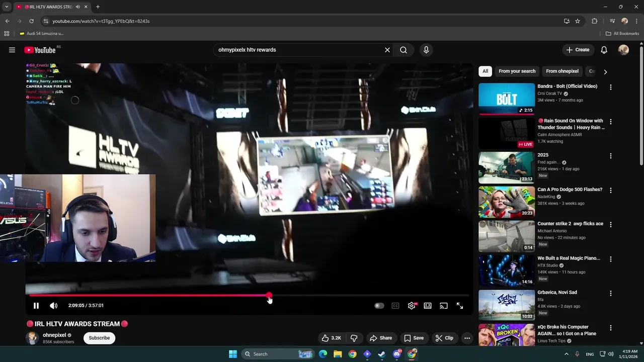Viewport: 644px width, 362px height.
Task: Share the video
Action: [x=380, y=338]
